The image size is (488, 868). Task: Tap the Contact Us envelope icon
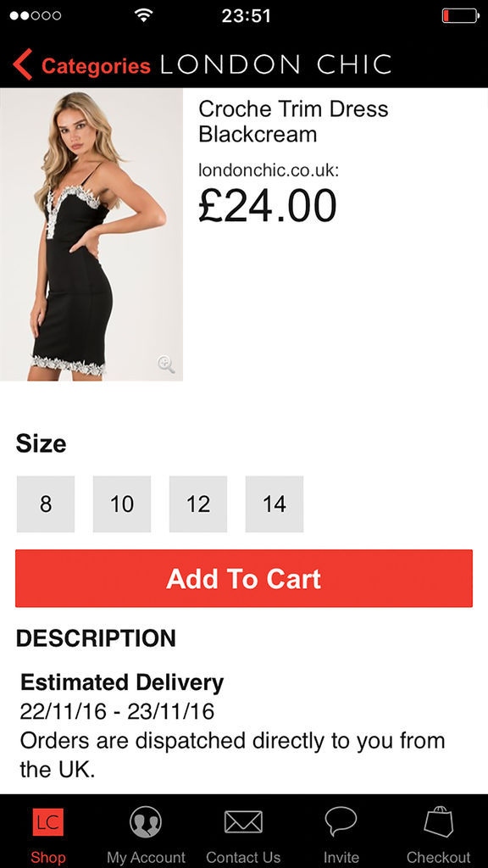(243, 822)
